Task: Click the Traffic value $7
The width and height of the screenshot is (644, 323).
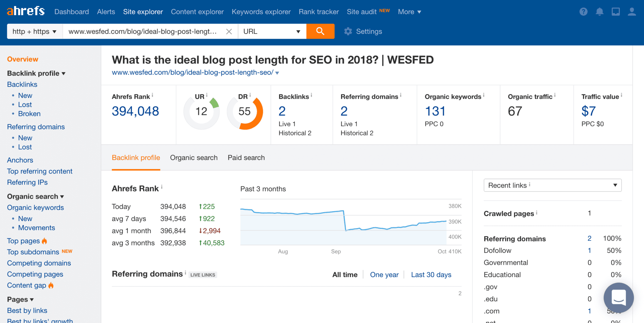Action: [x=589, y=111]
